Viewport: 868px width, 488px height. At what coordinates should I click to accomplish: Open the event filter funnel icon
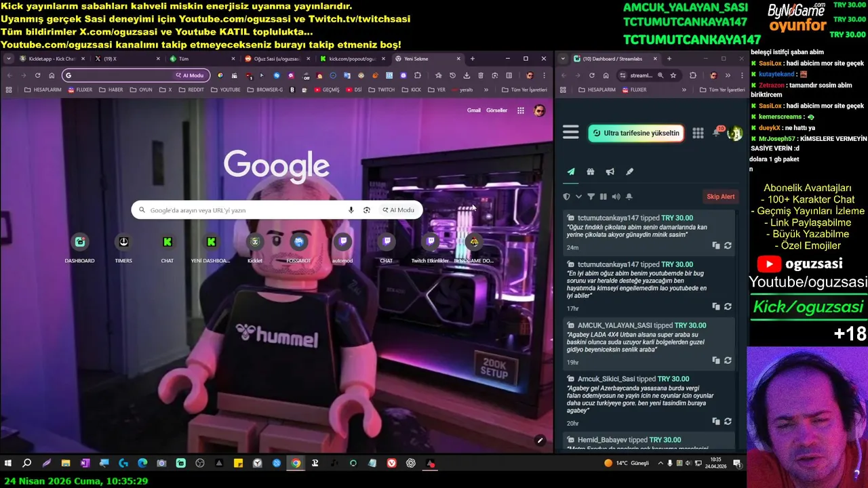coord(591,197)
